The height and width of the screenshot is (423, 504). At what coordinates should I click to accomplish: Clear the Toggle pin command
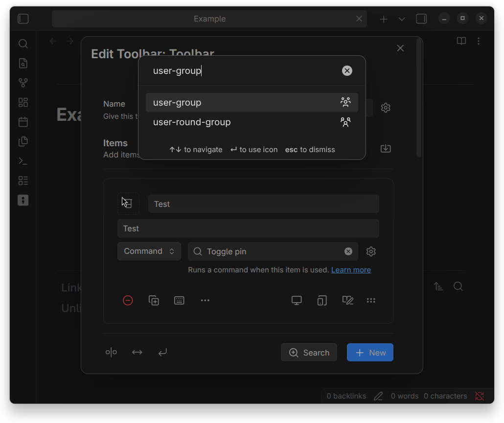[348, 251]
